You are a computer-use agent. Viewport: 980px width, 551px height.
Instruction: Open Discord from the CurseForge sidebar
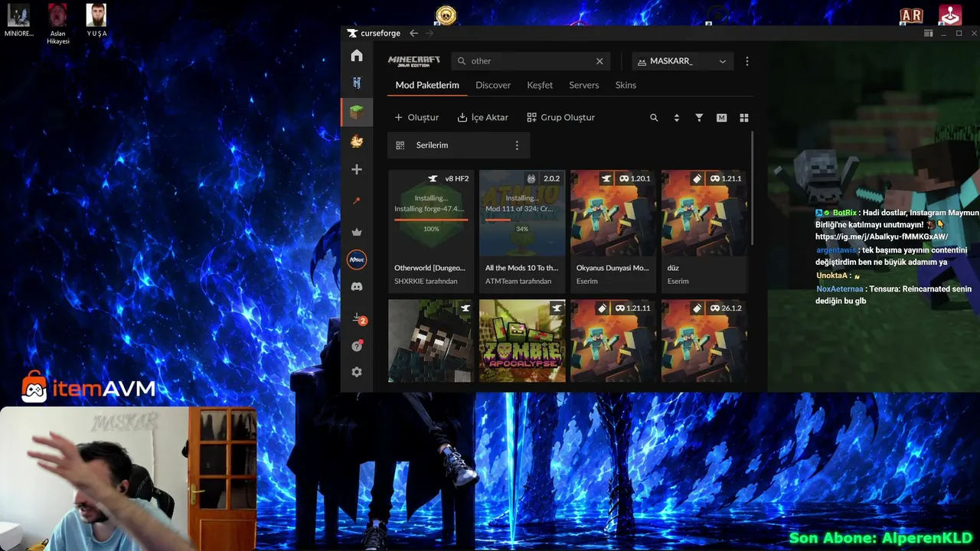click(x=357, y=287)
